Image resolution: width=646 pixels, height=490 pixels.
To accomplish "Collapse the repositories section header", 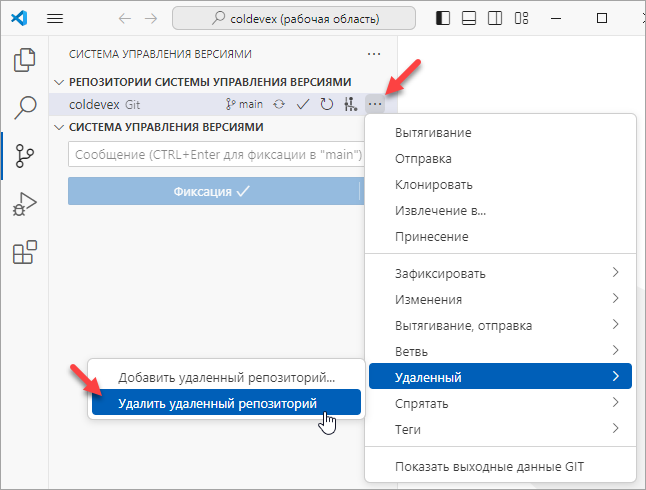I will (x=59, y=82).
